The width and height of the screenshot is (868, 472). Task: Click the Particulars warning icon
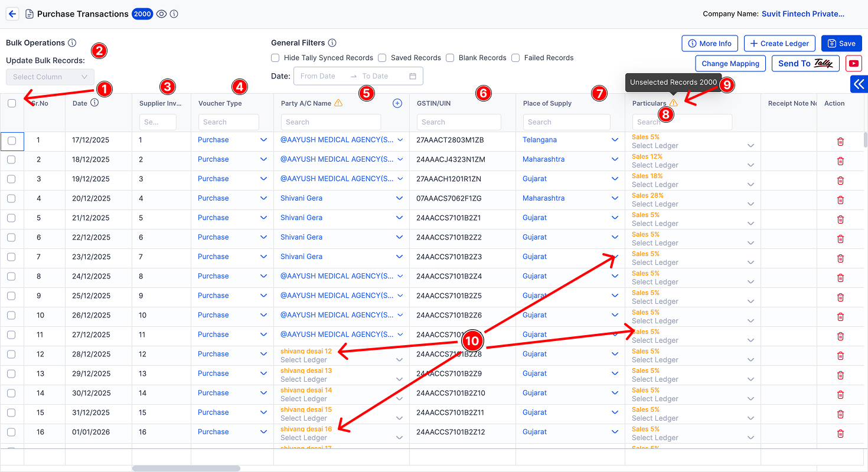pos(673,103)
